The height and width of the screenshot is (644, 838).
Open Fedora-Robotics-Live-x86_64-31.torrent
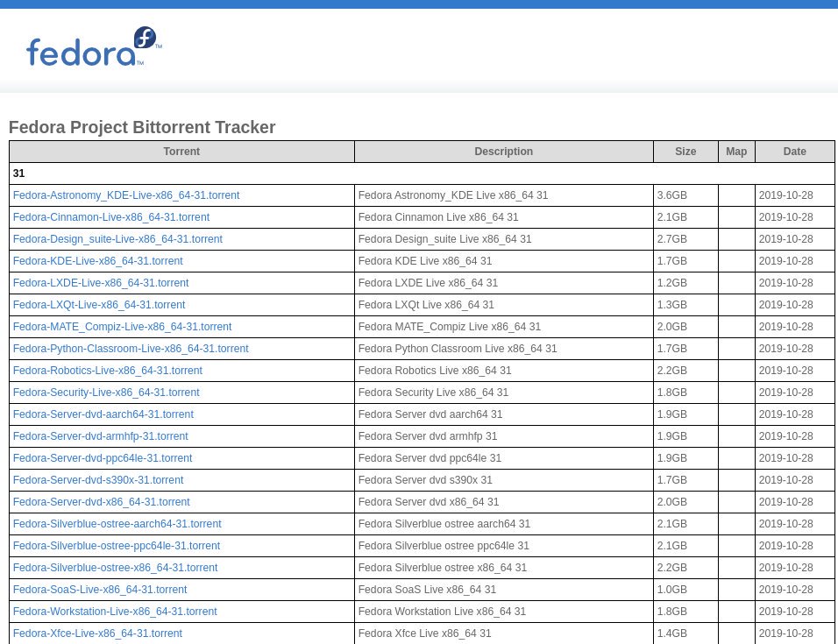(x=108, y=371)
